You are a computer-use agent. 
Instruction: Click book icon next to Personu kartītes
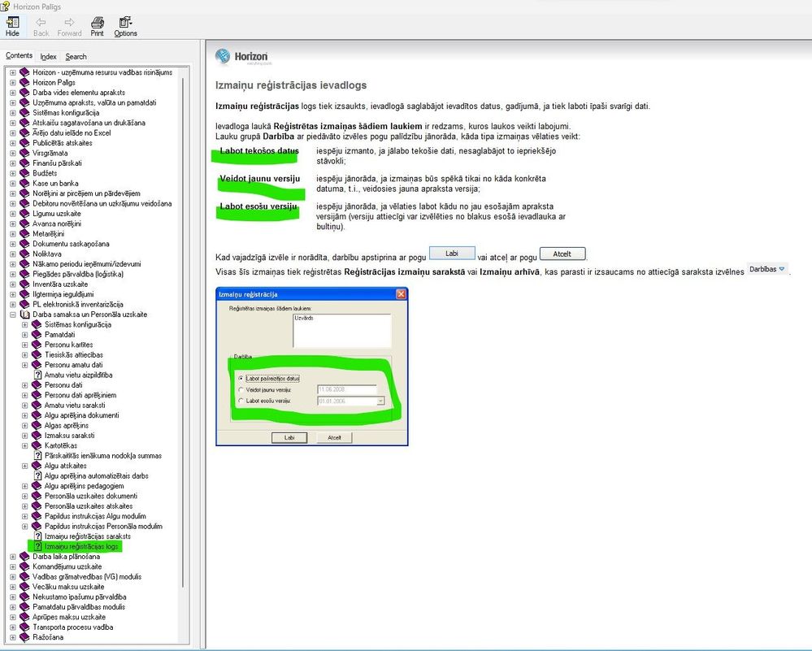coord(37,345)
